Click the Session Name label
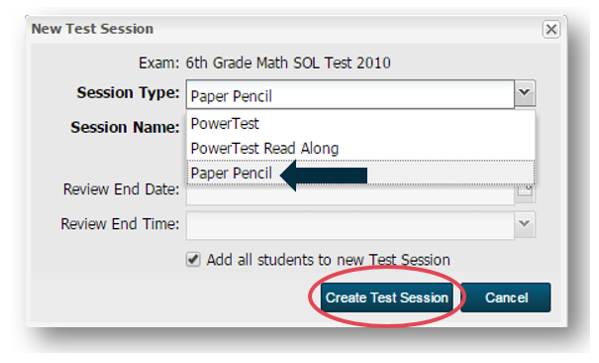Image resolution: width=599 pixels, height=363 pixels. [125, 127]
